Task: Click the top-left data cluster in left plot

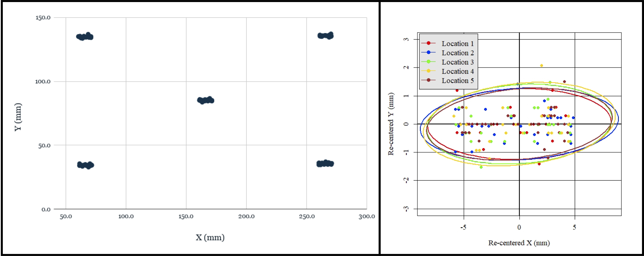Action: (85, 37)
